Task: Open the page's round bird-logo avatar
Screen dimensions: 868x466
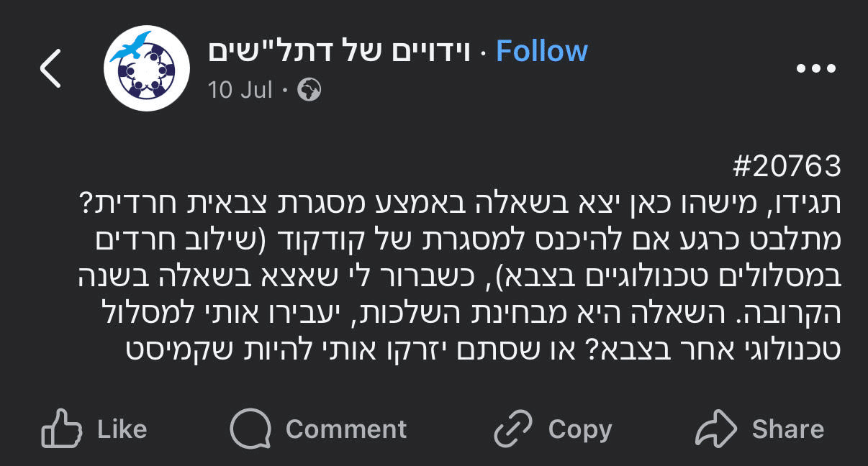Action: click(147, 68)
